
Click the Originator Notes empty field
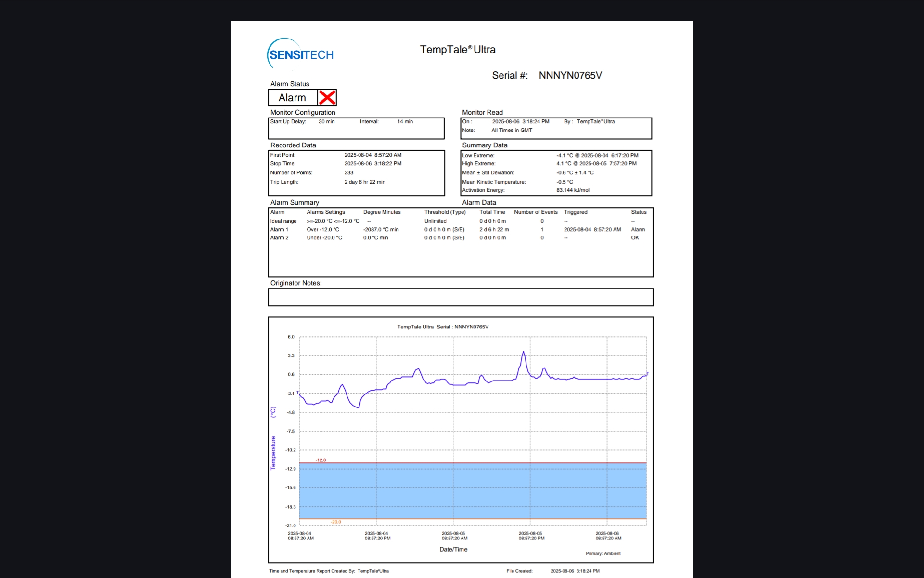460,297
